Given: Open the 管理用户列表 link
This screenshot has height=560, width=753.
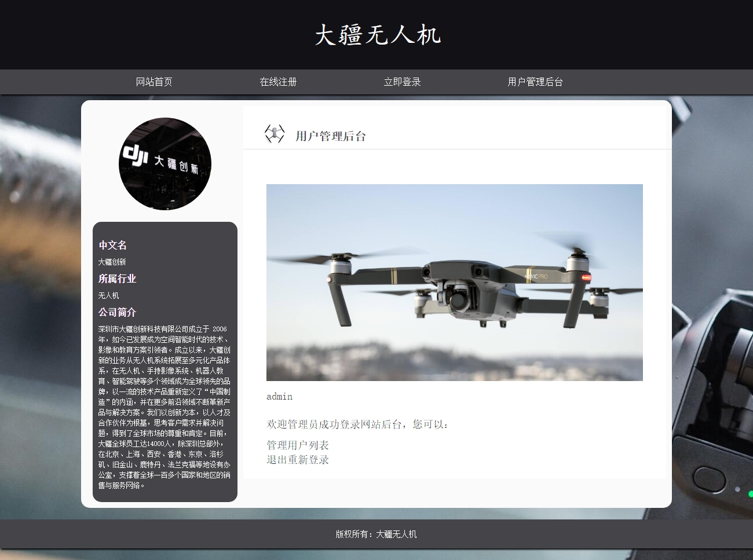Looking at the screenshot, I should click(x=298, y=445).
